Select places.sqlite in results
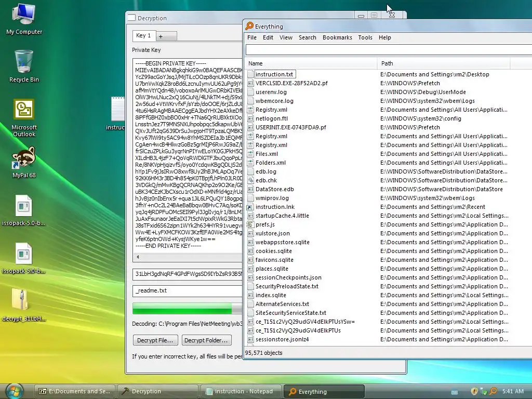The height and width of the screenshot is (399, 532). point(272,269)
